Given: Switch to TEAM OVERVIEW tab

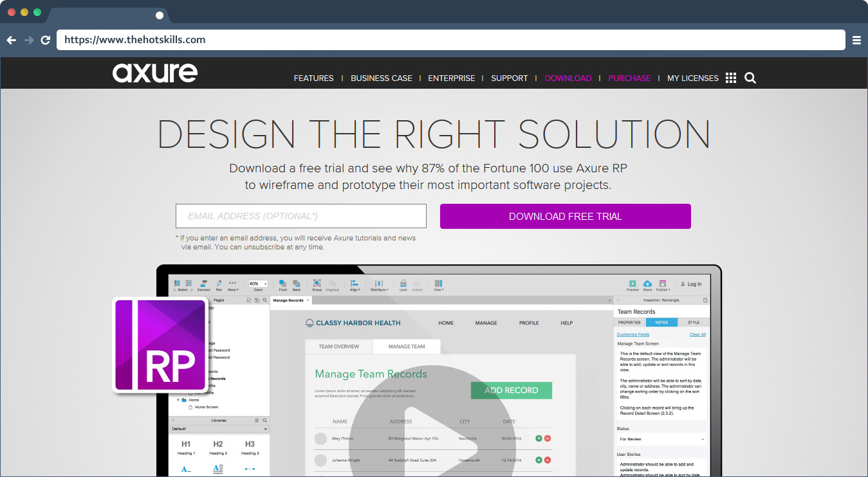Looking at the screenshot, I should (x=338, y=346).
